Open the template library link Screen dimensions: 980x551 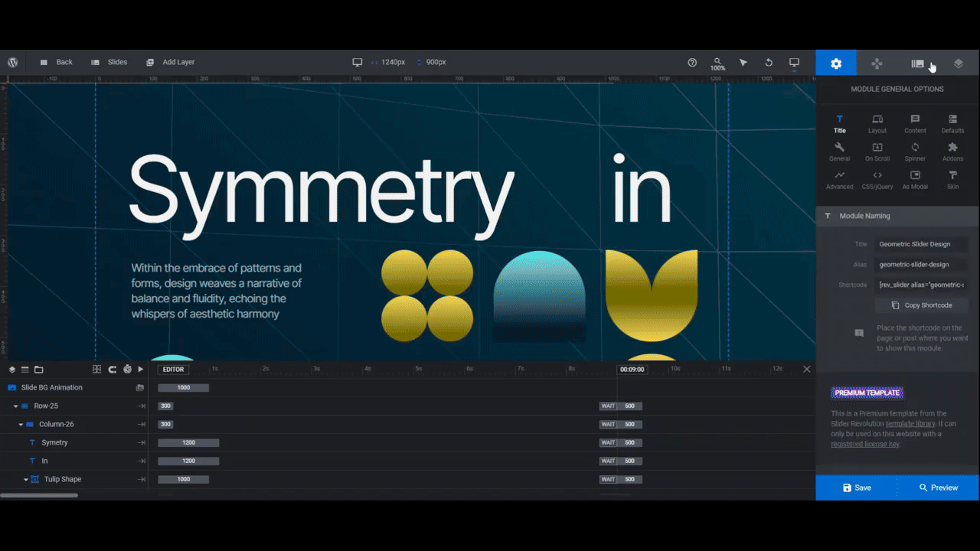[910, 424]
